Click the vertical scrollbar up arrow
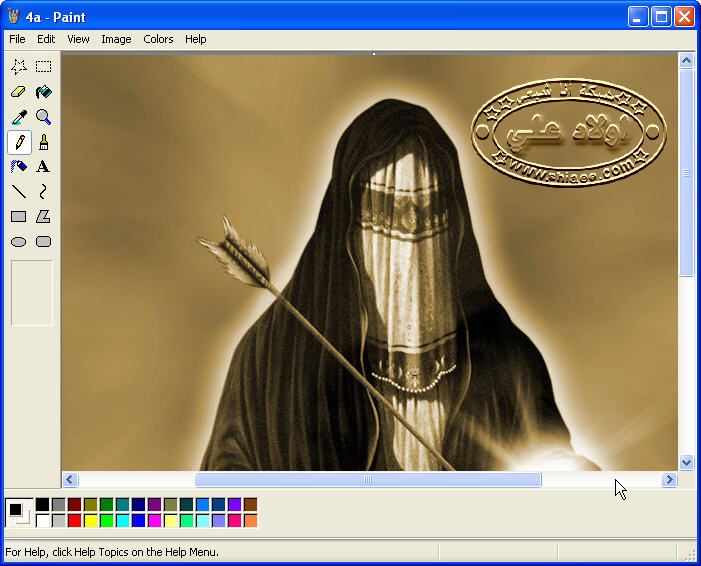Screen dimensions: 701x566 point(687,60)
